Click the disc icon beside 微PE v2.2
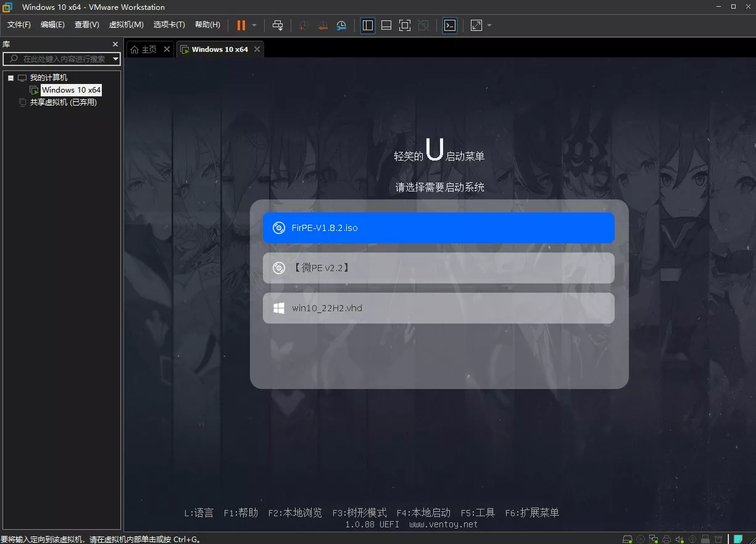Image resolution: width=756 pixels, height=544 pixels. coord(279,268)
